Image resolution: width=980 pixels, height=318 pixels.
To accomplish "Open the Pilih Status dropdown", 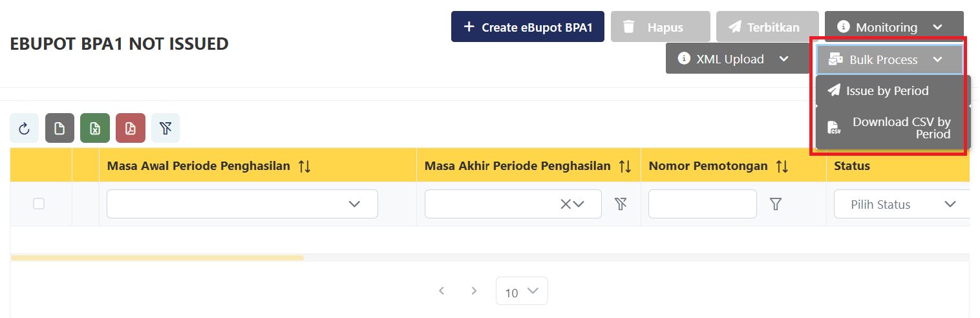I will (902, 204).
